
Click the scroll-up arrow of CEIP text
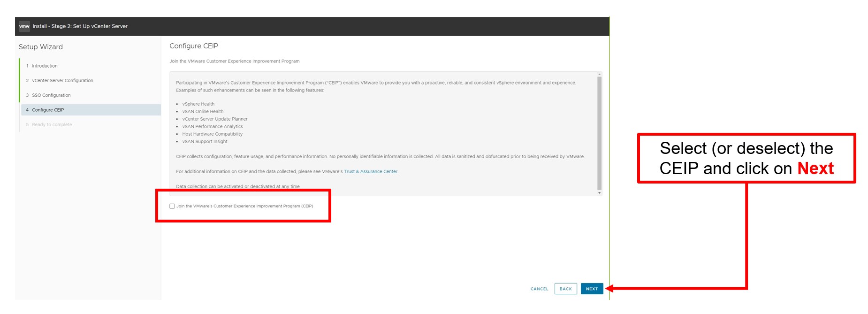599,74
